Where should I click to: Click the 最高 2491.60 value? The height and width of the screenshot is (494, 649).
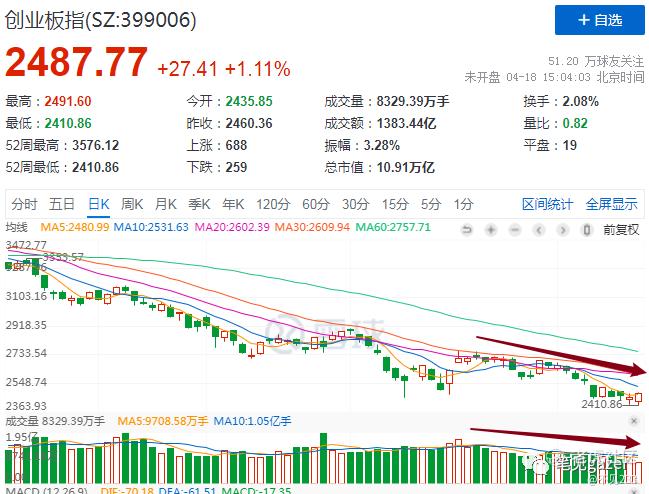click(68, 101)
